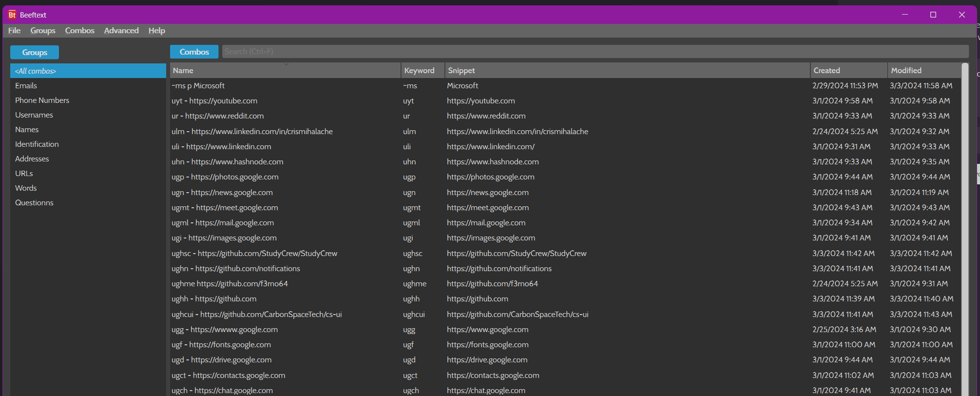Select the Questionns group

pyautogui.click(x=88, y=202)
